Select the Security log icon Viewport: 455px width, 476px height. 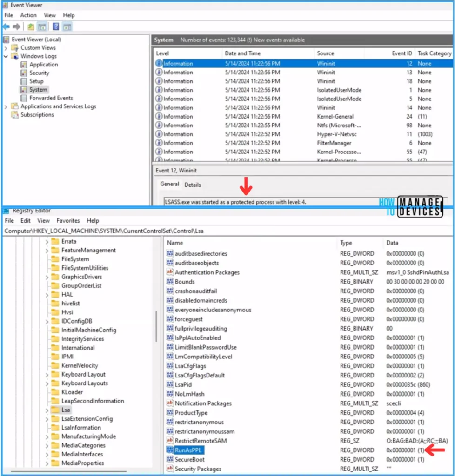tap(24, 73)
